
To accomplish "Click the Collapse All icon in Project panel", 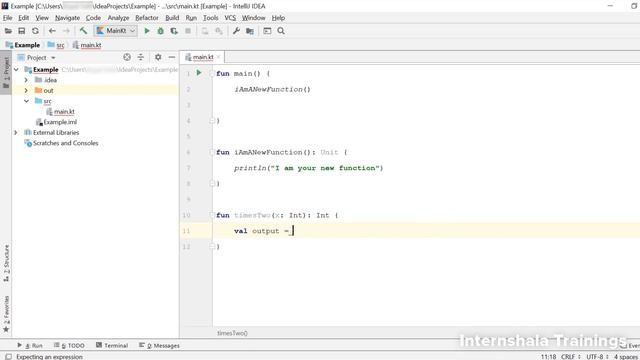I will [x=141, y=58].
